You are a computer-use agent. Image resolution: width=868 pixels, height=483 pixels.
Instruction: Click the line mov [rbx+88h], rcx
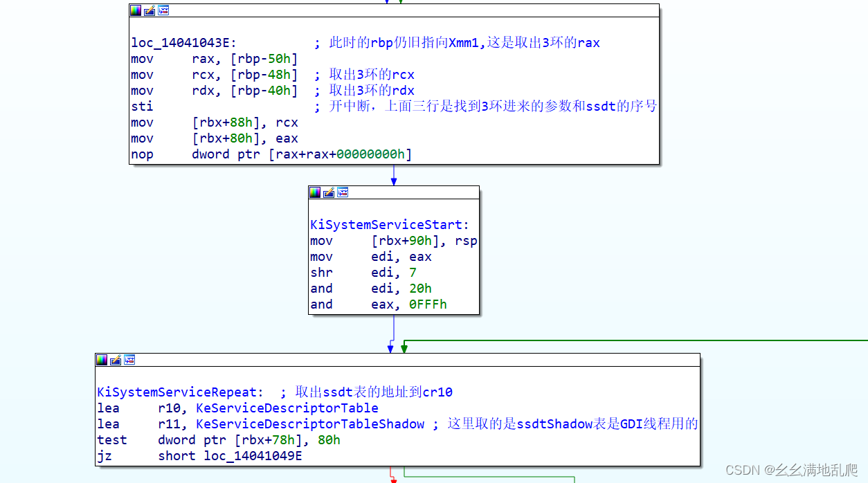pyautogui.click(x=215, y=122)
